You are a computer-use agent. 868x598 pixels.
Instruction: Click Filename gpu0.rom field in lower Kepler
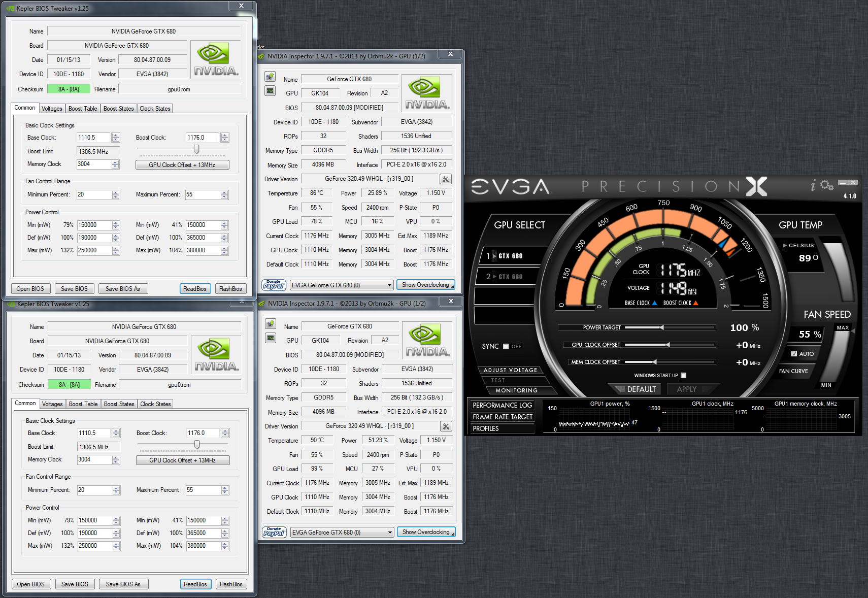click(x=180, y=385)
